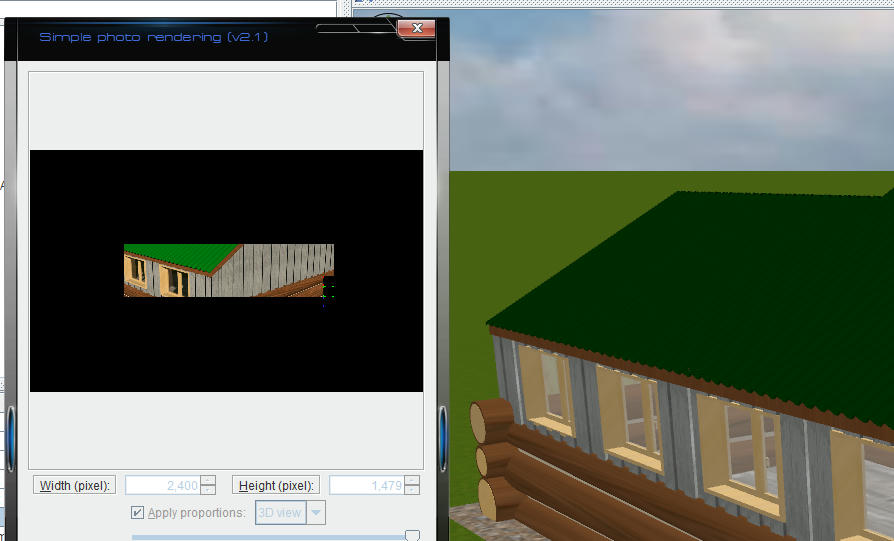Decrease width with the down stepper arrow

[208, 490]
